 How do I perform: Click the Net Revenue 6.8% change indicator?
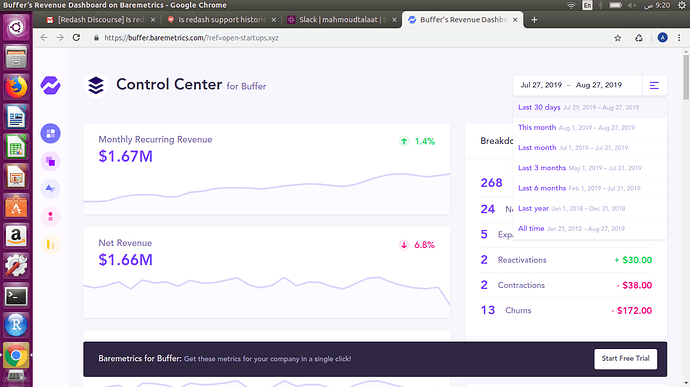(417, 245)
